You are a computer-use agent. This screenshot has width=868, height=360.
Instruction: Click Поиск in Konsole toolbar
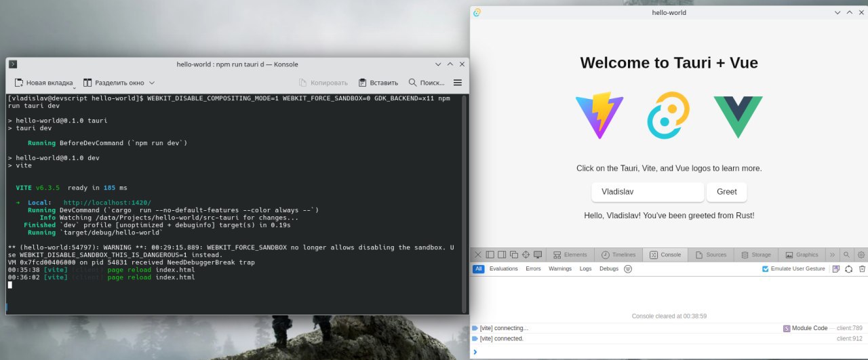point(427,83)
